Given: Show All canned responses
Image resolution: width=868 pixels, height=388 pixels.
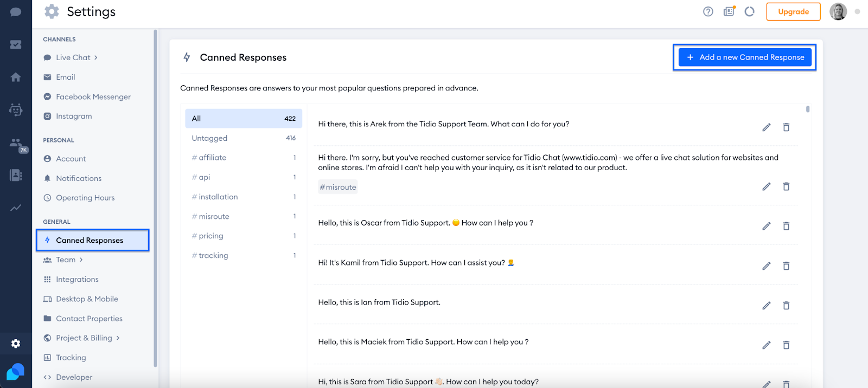Looking at the screenshot, I should click(x=244, y=119).
